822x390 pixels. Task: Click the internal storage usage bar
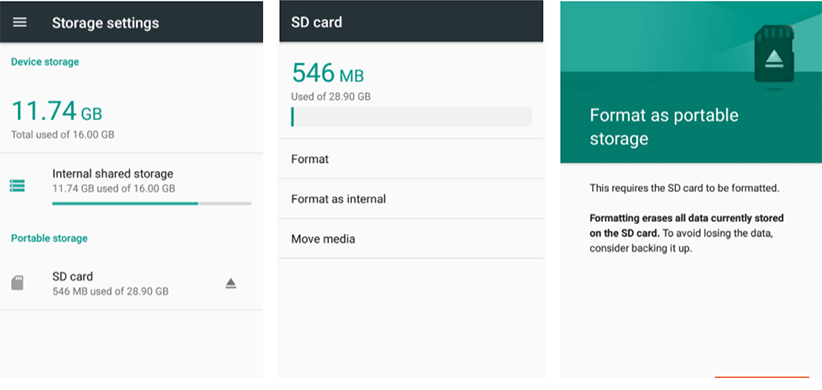point(152,203)
